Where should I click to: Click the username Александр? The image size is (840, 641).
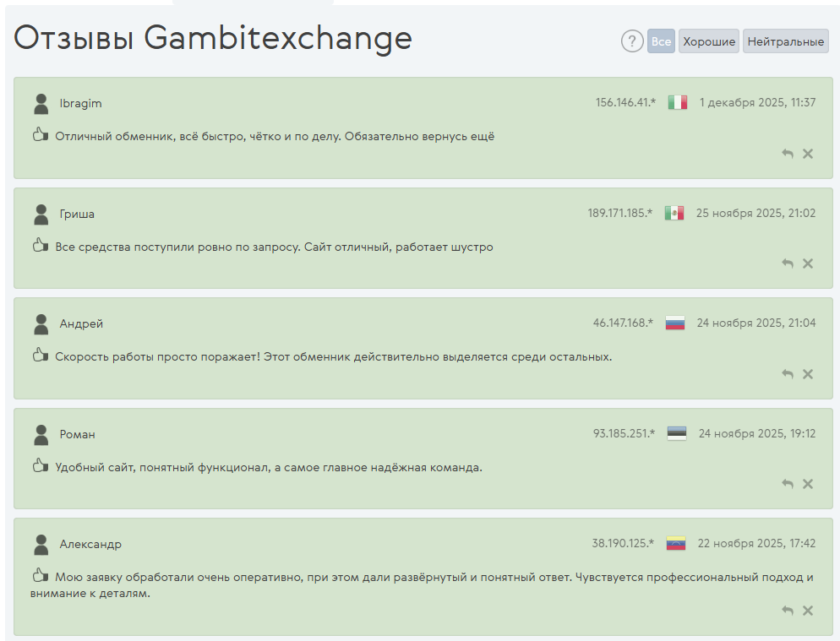[x=90, y=545]
